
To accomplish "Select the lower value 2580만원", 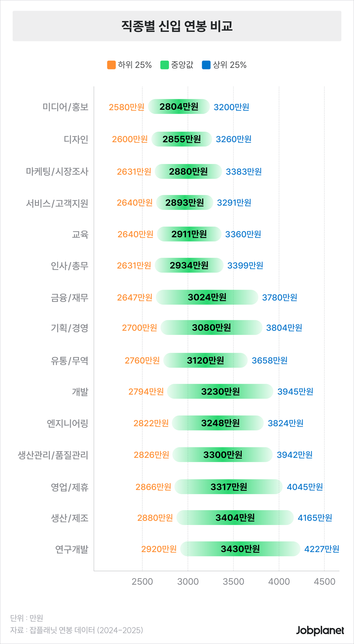I will point(126,107).
